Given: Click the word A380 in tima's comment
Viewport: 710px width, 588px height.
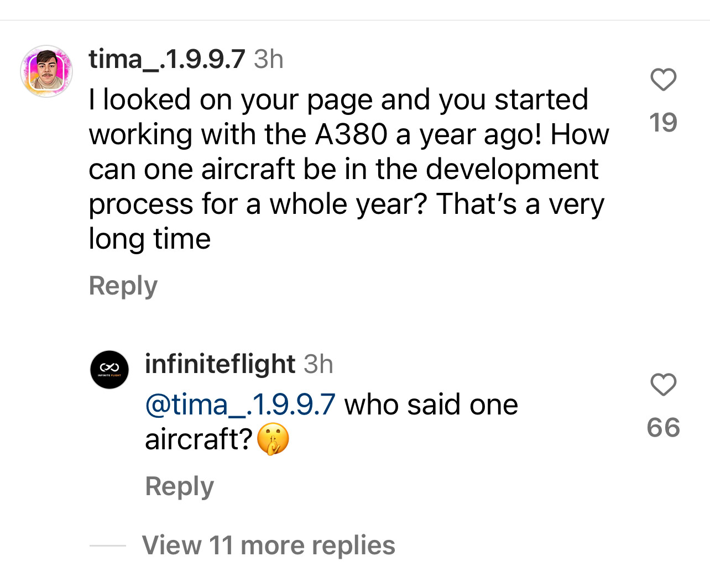Looking at the screenshot, I should [351, 134].
